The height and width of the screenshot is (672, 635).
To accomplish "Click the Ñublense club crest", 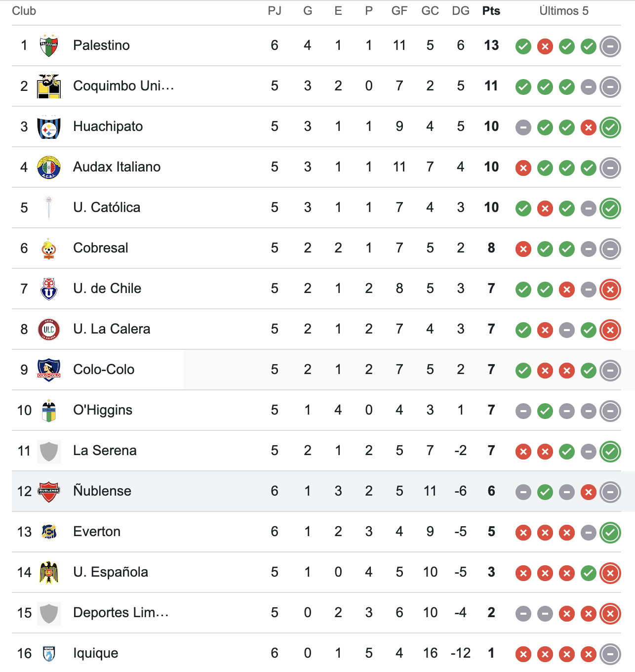I will [49, 492].
